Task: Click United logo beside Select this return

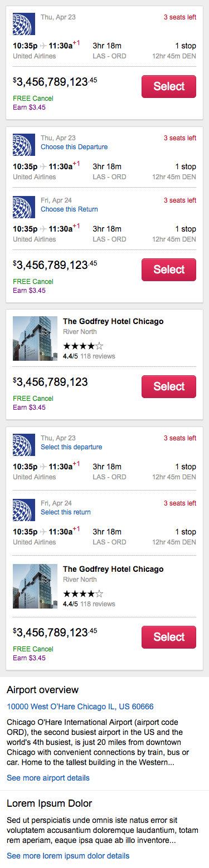Action: (24, 509)
